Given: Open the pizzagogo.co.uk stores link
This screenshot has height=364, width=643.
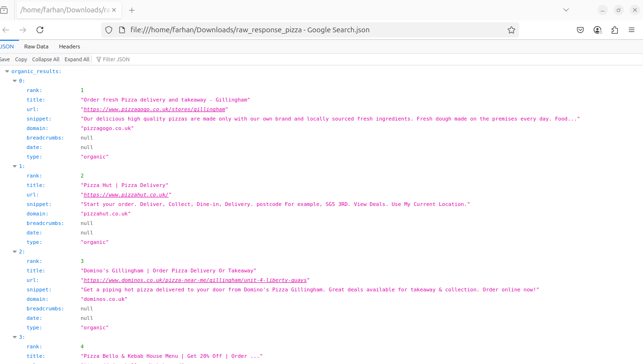Looking at the screenshot, I should 154,109.
